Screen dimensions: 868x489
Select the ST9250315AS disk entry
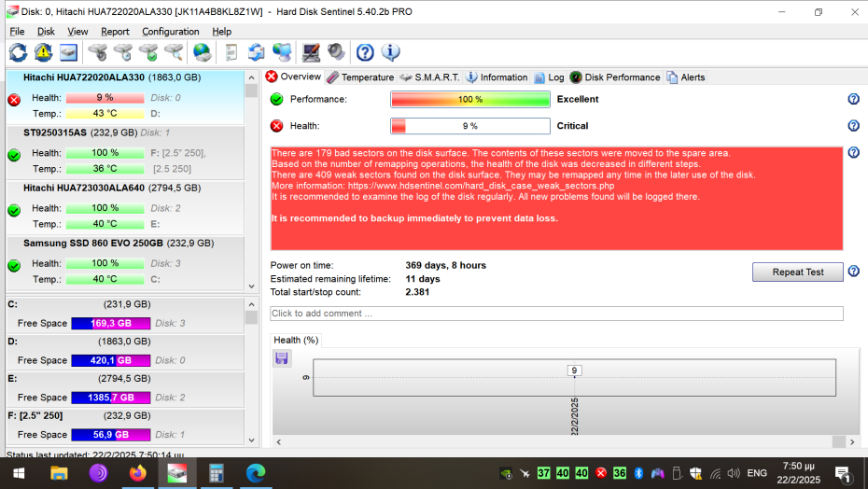pos(125,152)
